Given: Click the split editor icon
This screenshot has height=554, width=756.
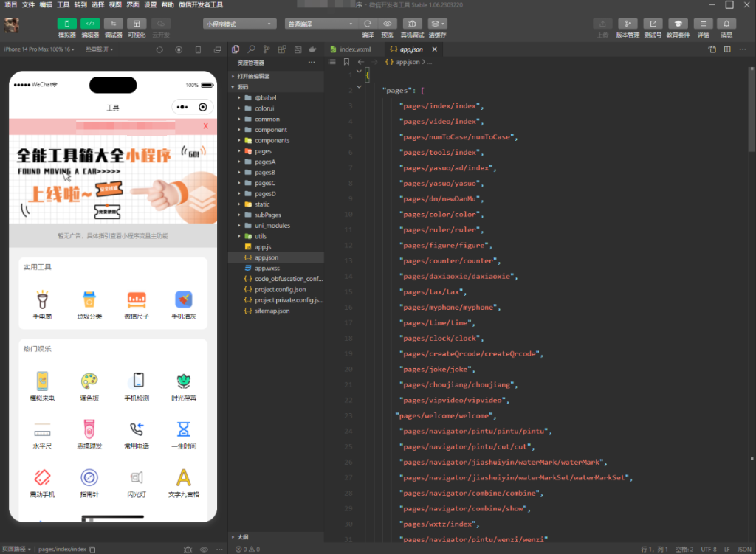Looking at the screenshot, I should tap(727, 49).
